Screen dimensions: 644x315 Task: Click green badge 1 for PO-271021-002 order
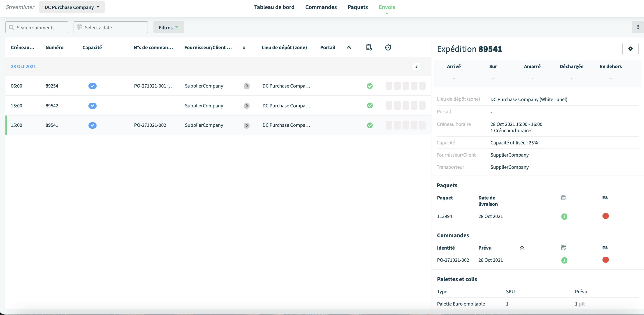(564, 260)
